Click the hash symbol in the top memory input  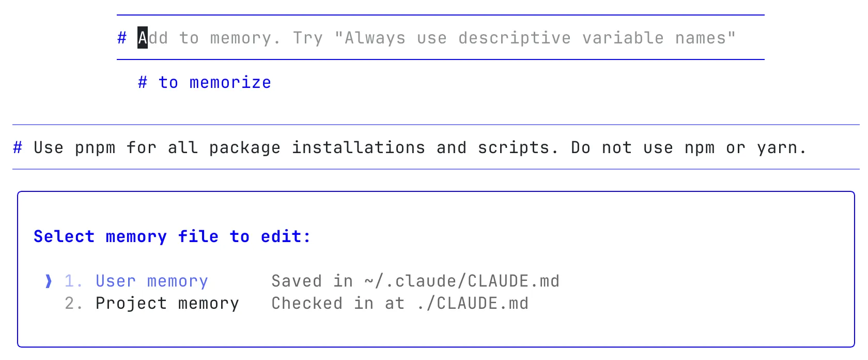tap(122, 38)
